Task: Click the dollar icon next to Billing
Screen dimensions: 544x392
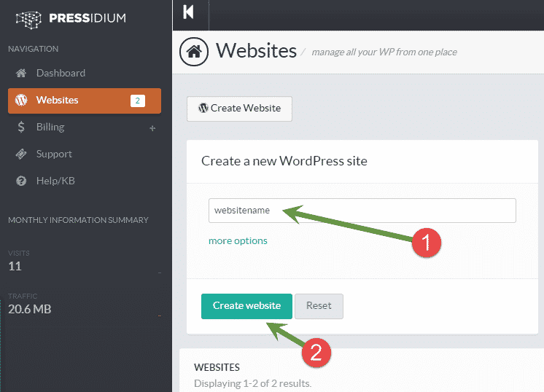Action: [x=21, y=128]
